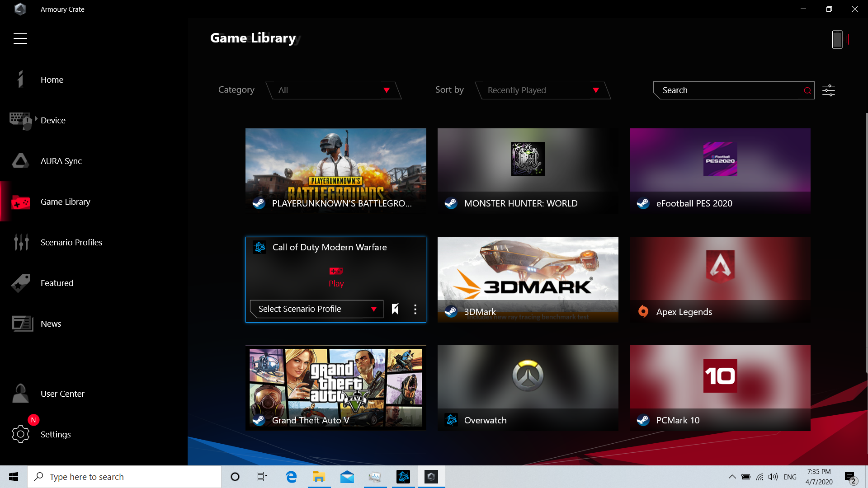Click the Featured tag icon
This screenshot has height=488, width=868.
[20, 283]
